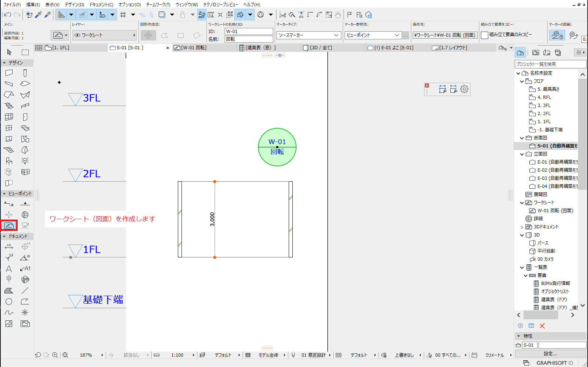Select the Door tool
This screenshot has height=367, width=588.
click(25, 117)
